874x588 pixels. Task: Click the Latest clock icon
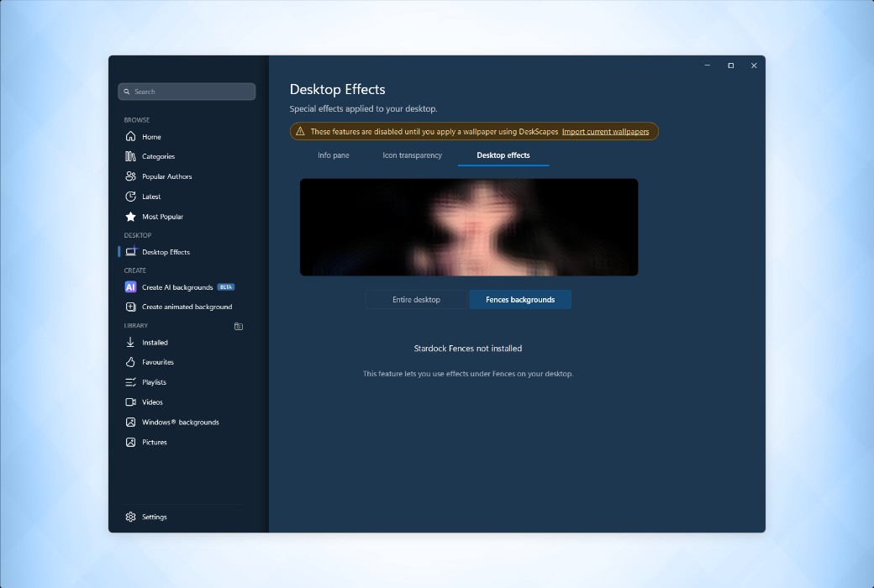tap(130, 197)
